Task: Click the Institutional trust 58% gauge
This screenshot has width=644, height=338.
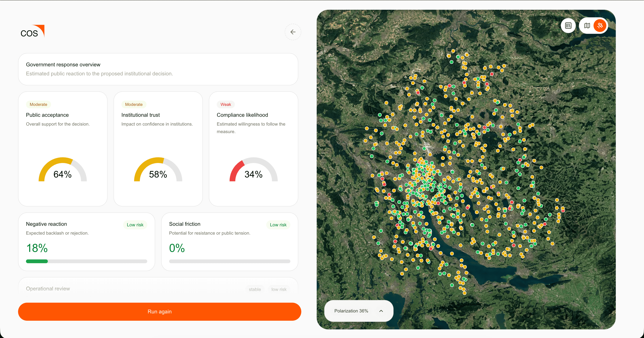Action: click(158, 170)
